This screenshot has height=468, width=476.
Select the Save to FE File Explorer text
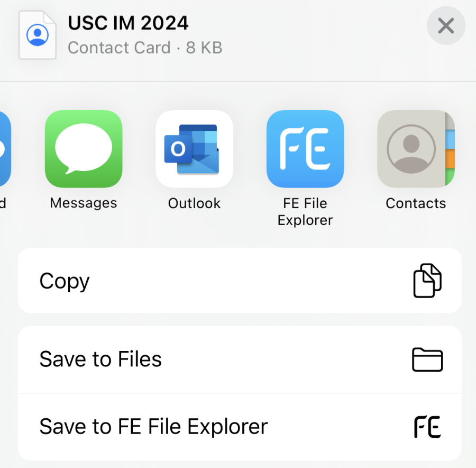point(153,427)
